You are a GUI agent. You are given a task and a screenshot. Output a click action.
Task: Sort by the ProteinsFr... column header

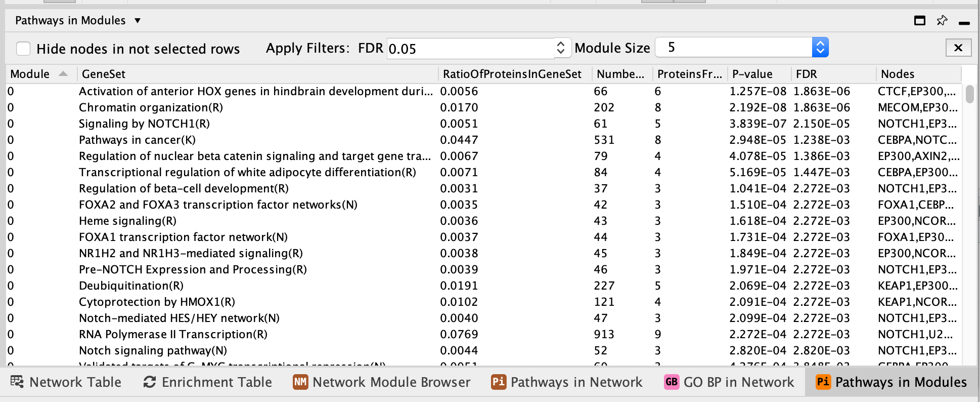pos(690,74)
